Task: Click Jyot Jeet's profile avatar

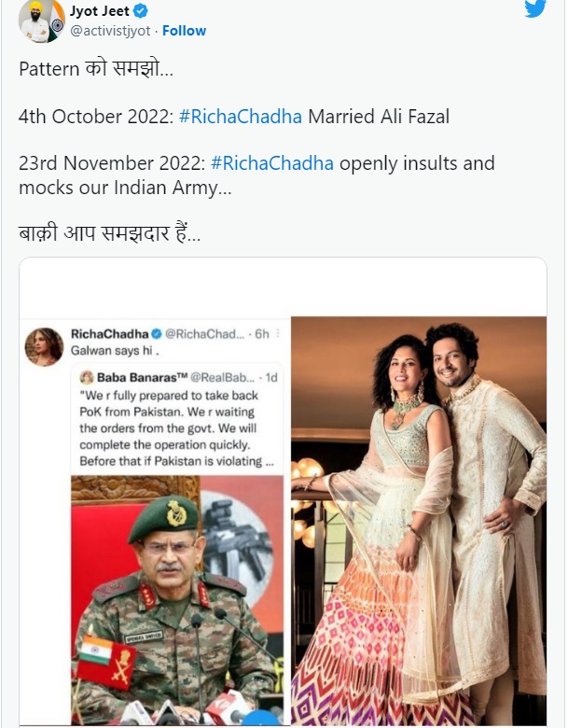Action: tap(37, 19)
